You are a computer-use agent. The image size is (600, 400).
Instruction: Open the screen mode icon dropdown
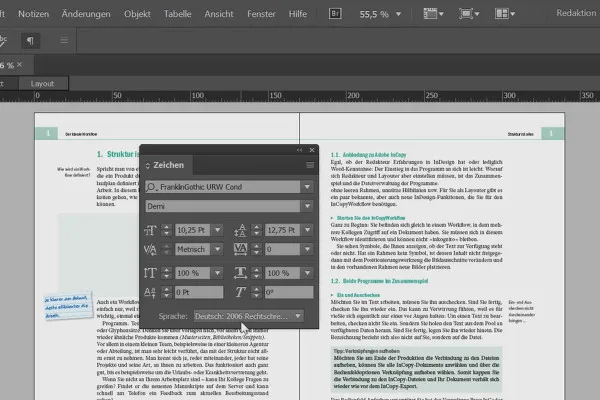click(469, 14)
